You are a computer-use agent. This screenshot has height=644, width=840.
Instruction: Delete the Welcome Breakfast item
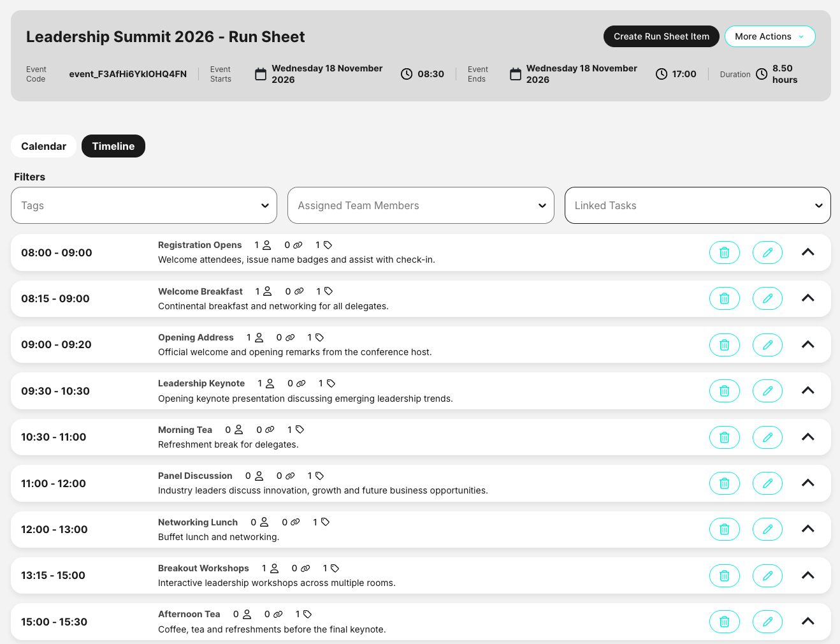coord(724,298)
